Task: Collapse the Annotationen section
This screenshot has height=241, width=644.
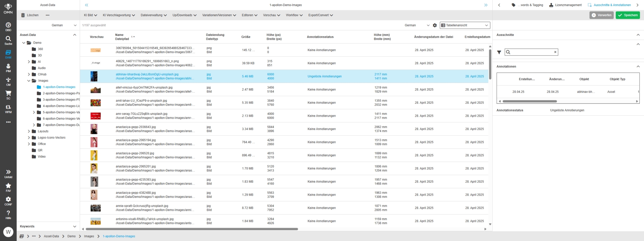Action: pyautogui.click(x=638, y=66)
